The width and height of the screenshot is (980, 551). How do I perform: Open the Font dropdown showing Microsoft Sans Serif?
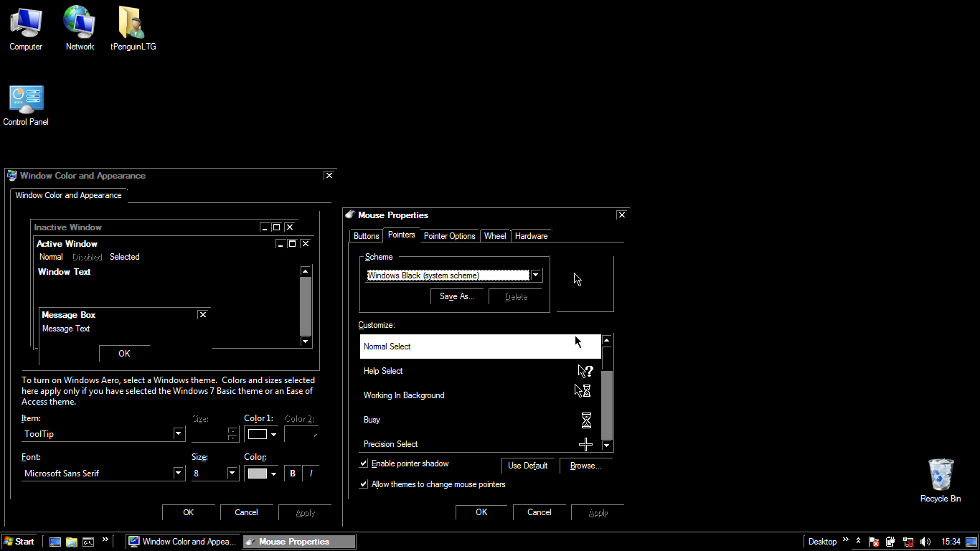point(179,473)
